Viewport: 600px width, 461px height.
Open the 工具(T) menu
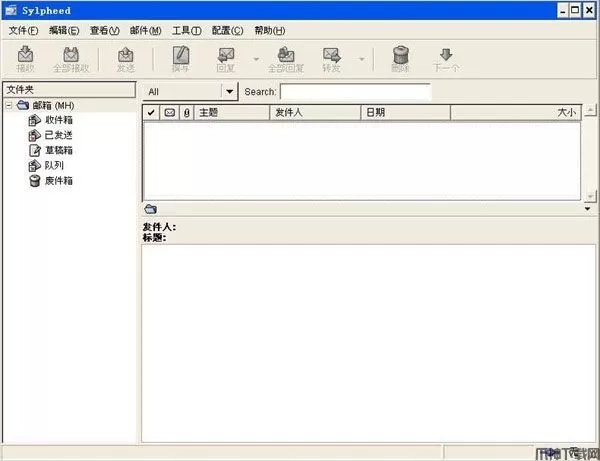(186, 31)
